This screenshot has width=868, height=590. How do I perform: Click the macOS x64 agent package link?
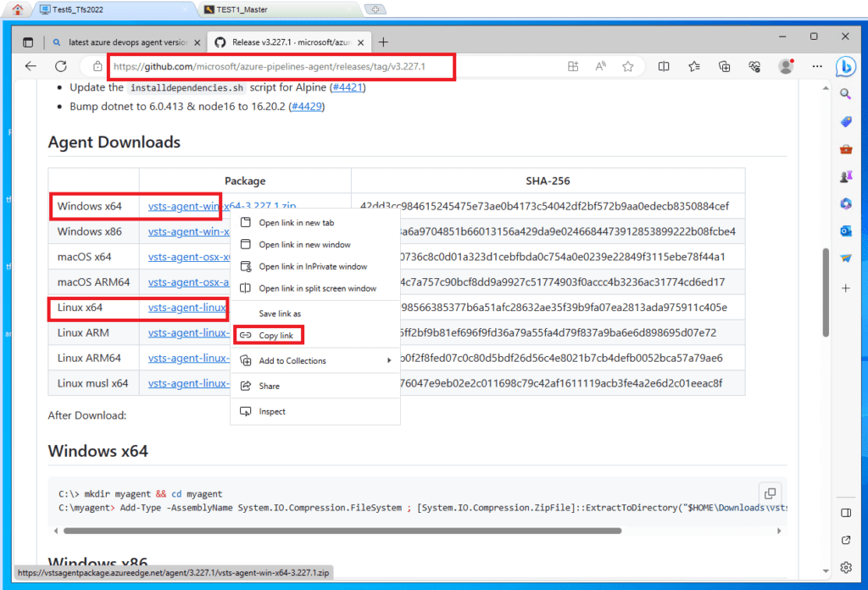point(189,257)
